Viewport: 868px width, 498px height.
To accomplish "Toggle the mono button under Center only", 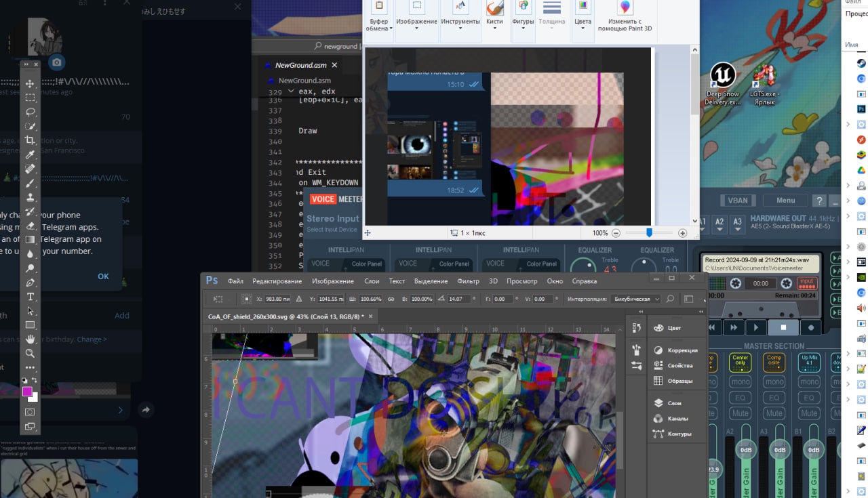I will tap(740, 381).
